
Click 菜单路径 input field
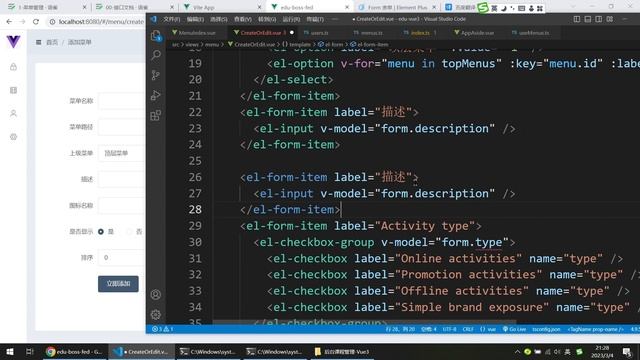pyautogui.click(x=121, y=127)
